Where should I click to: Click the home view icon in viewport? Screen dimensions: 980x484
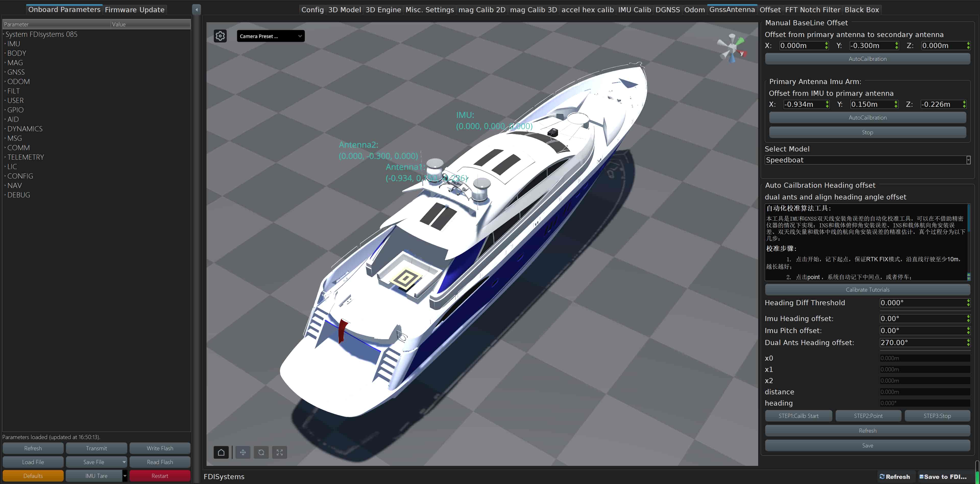(x=221, y=452)
